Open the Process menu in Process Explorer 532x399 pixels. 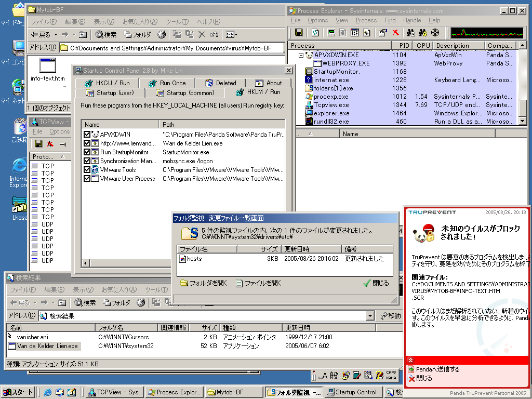pyautogui.click(x=366, y=20)
